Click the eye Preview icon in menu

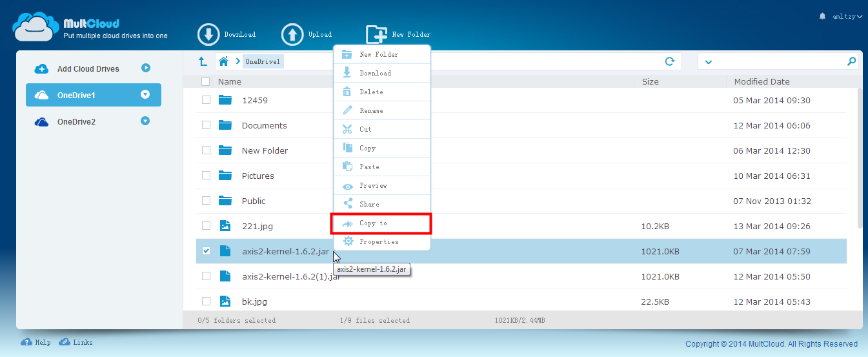348,185
